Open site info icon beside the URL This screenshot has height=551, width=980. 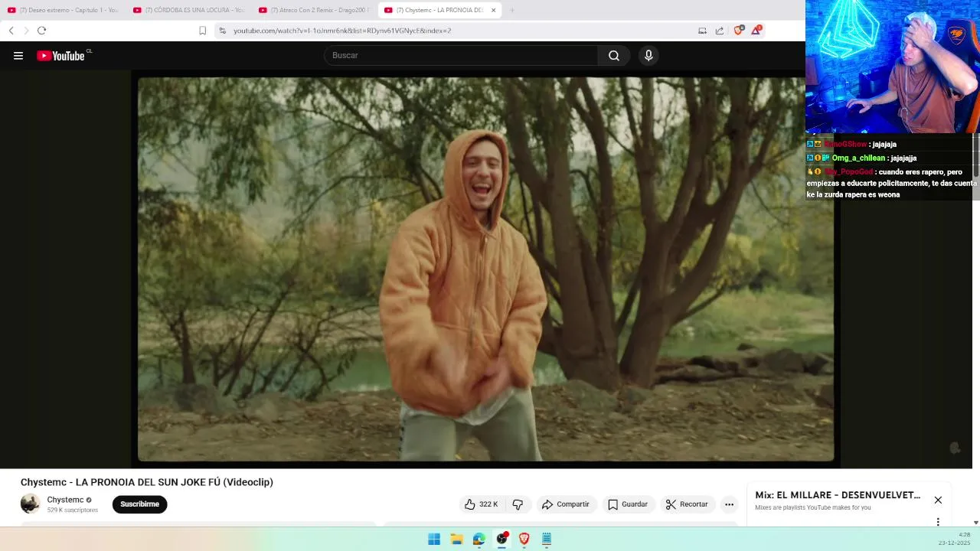222,31
